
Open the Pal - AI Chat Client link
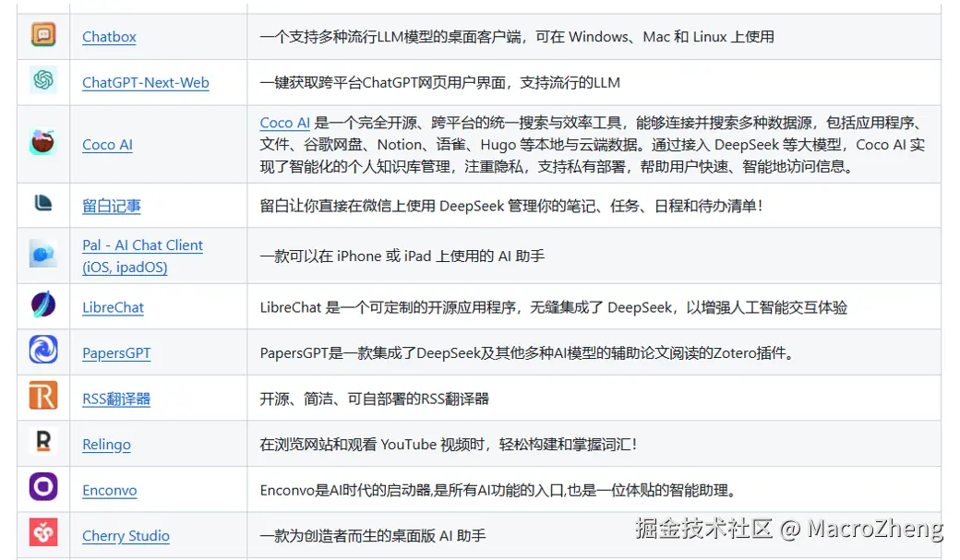pos(143,256)
